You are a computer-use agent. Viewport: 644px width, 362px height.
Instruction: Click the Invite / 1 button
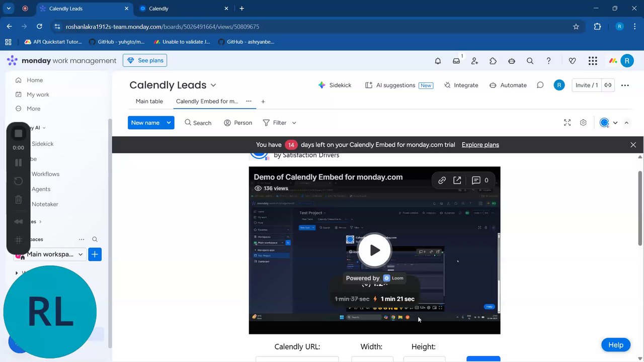(586, 85)
